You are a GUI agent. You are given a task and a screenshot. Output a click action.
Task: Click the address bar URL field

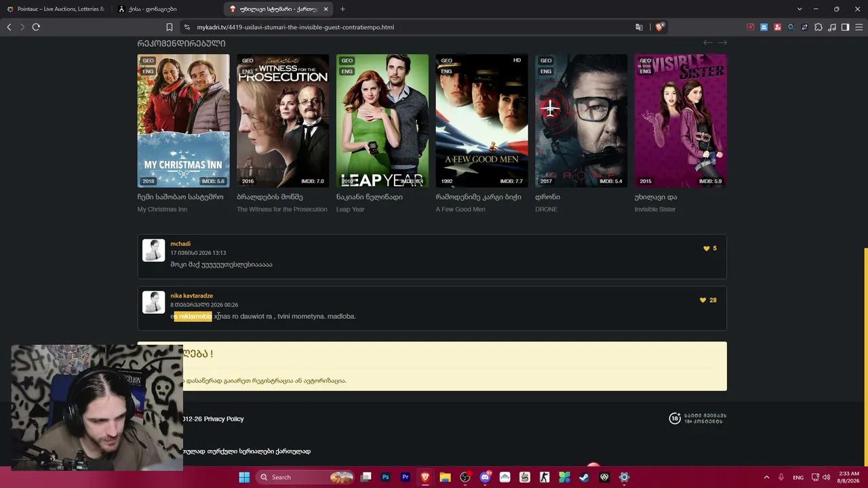tap(407, 27)
